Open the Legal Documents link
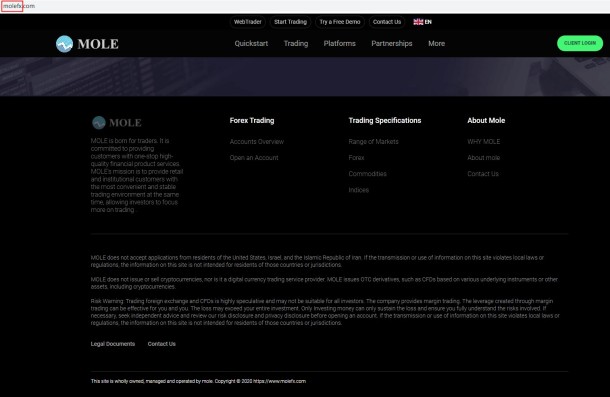Screen dimensions: 610x397 (113, 344)
